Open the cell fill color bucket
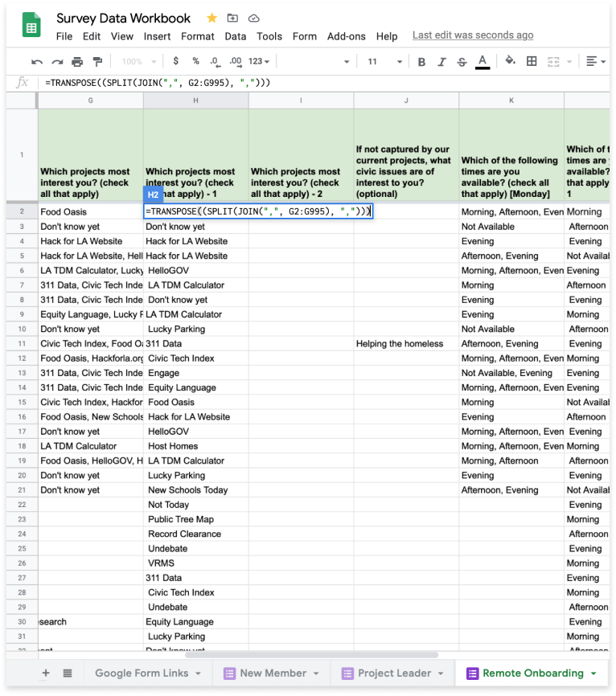616x696 pixels. 510,62
